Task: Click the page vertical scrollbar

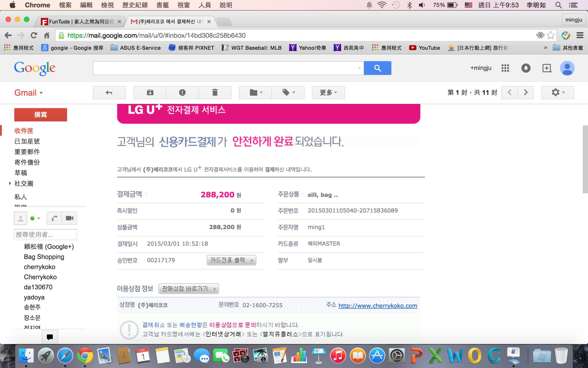Action: [x=585, y=159]
